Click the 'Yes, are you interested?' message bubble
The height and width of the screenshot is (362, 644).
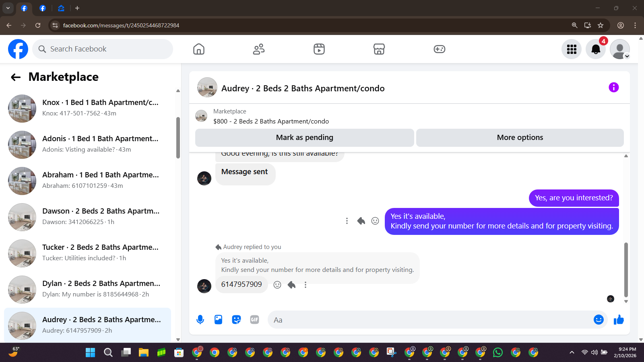(x=574, y=198)
